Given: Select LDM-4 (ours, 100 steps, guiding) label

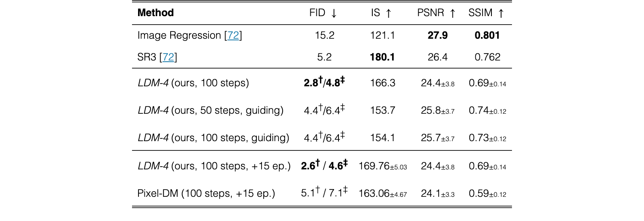Looking at the screenshot, I should click(213, 138).
